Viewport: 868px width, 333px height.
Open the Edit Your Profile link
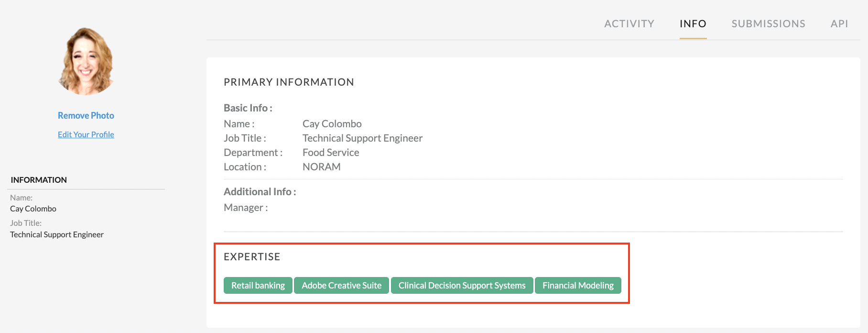86,134
